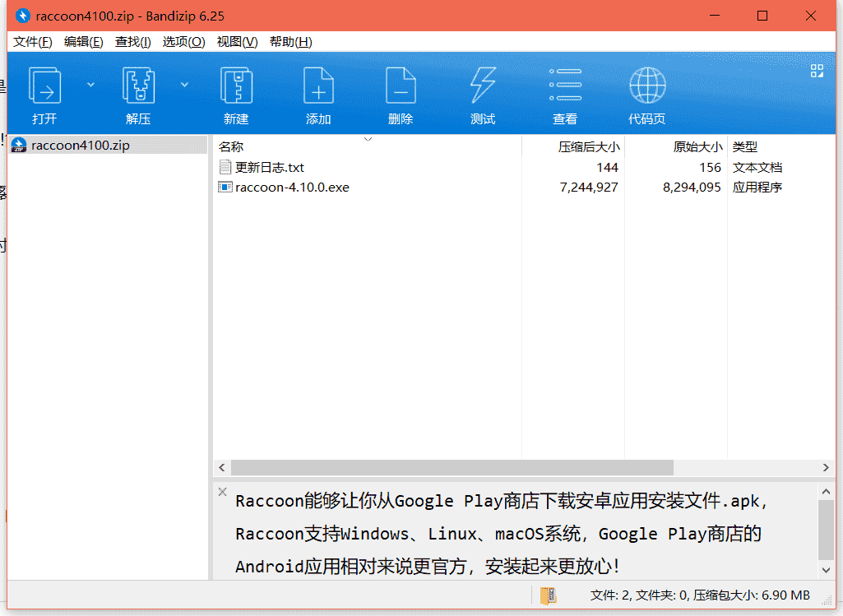843x616 pixels.
Task: Click the View (查看) list icon
Action: [565, 86]
